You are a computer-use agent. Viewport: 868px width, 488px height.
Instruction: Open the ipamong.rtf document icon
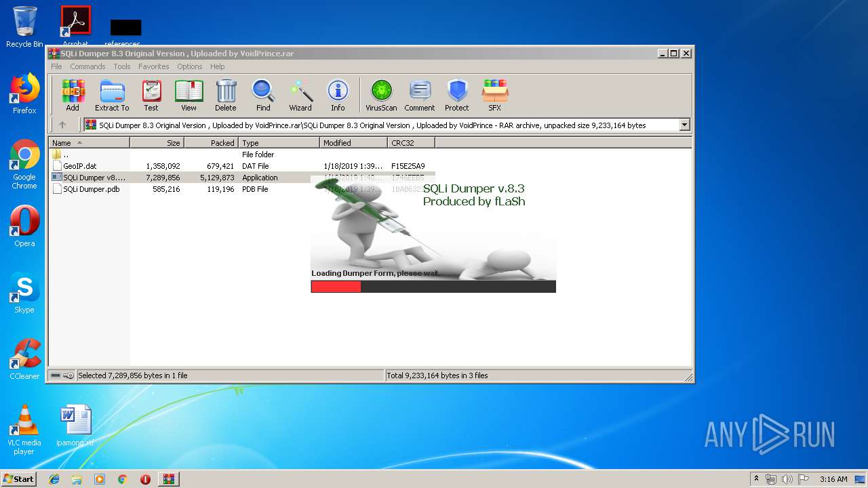(x=75, y=426)
